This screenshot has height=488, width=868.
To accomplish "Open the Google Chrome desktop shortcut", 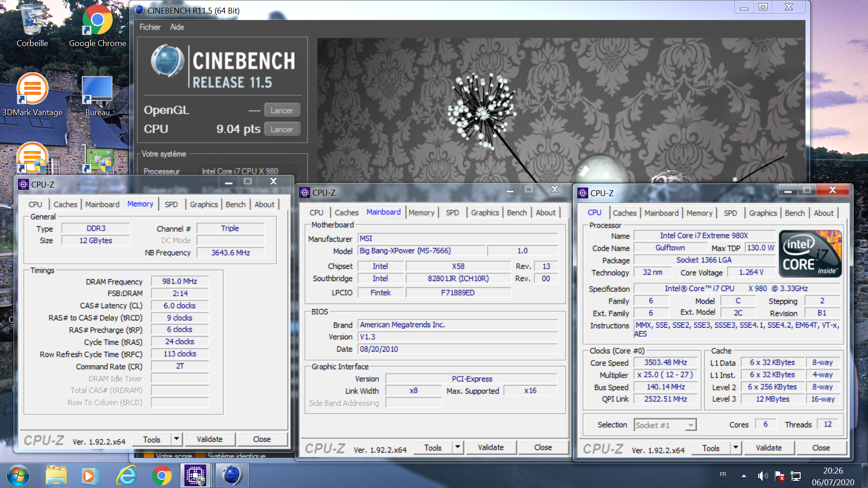I will click(97, 25).
